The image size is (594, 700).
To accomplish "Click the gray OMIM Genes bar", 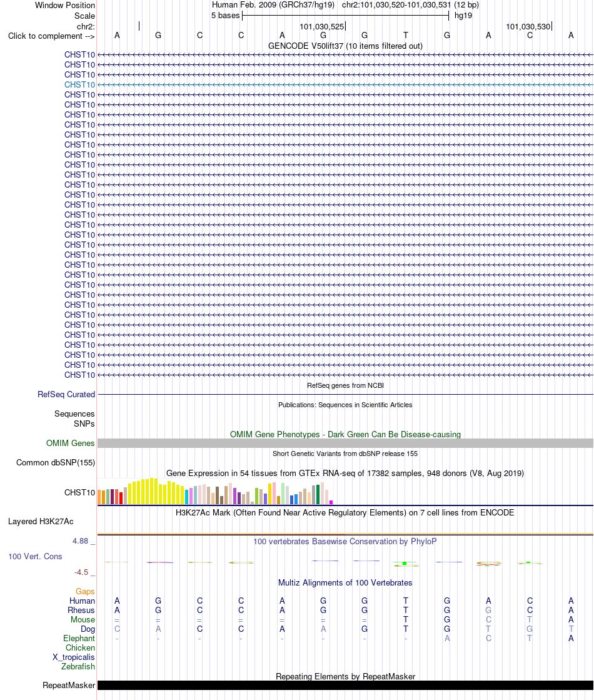I will 345,444.
